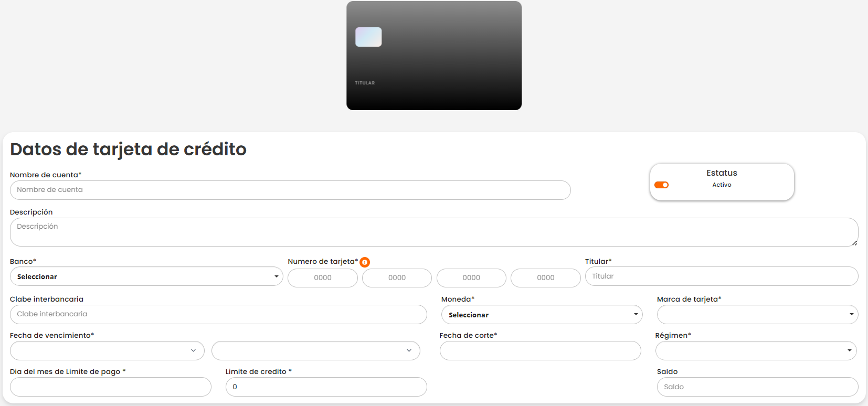Toggle the Estatus Activo switch

(x=661, y=185)
